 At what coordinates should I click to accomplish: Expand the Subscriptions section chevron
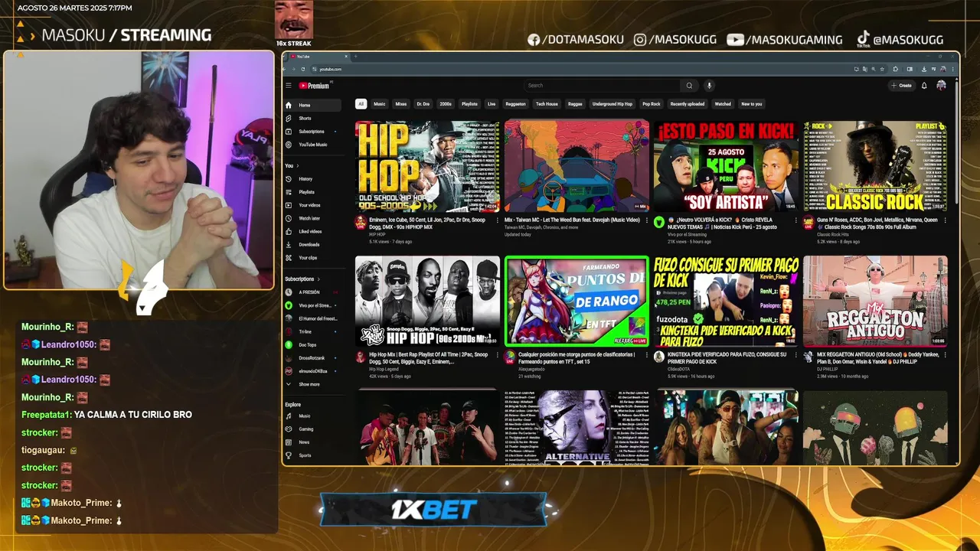(x=318, y=279)
